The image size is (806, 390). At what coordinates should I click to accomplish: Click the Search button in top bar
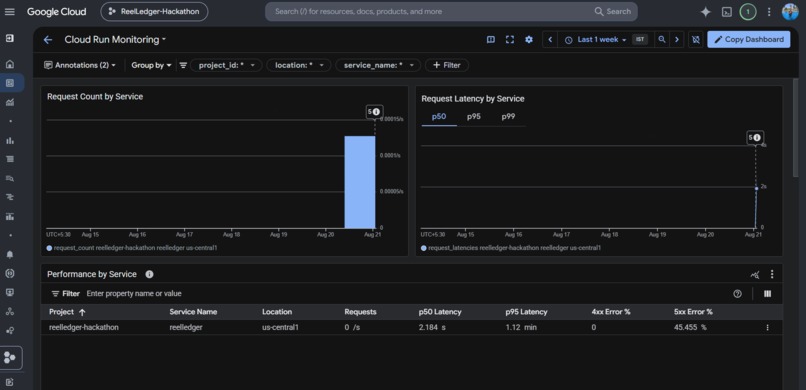pyautogui.click(x=613, y=11)
